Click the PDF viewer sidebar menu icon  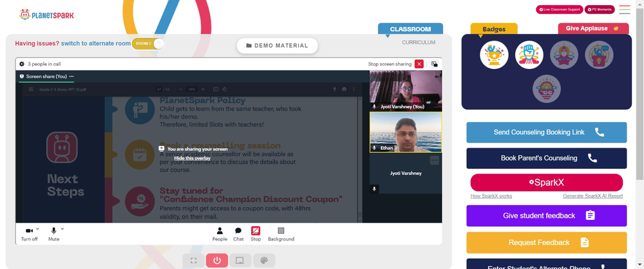point(31,89)
